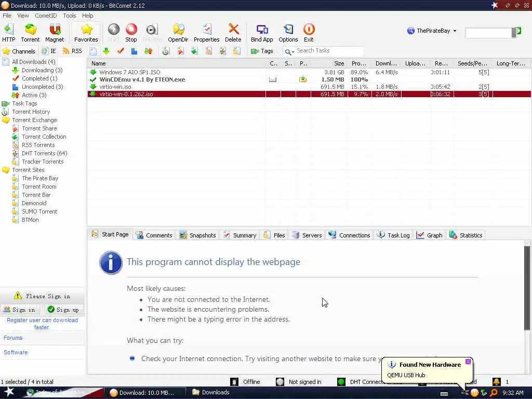Click the search box next to ThePirateBay
Viewport: 532px width, 399px height.
(x=488, y=33)
